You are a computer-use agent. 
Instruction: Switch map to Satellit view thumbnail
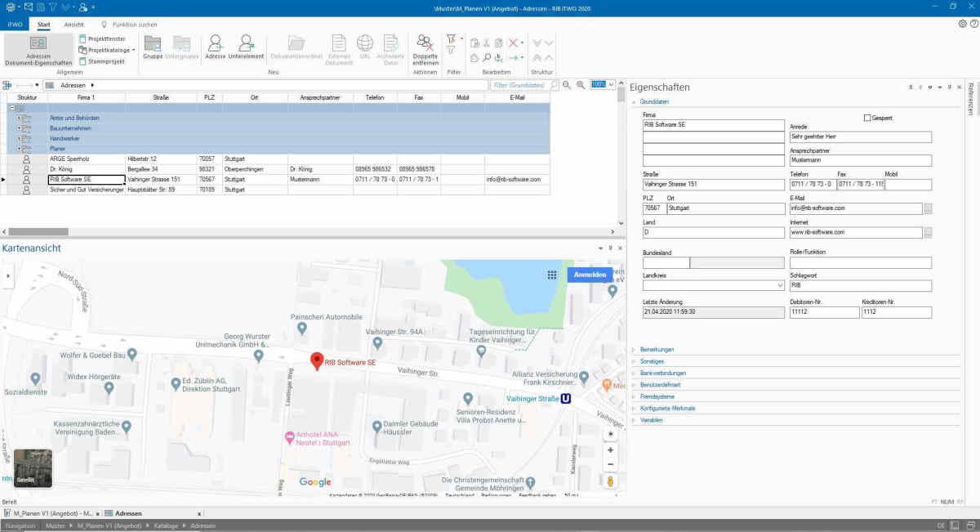tap(33, 468)
